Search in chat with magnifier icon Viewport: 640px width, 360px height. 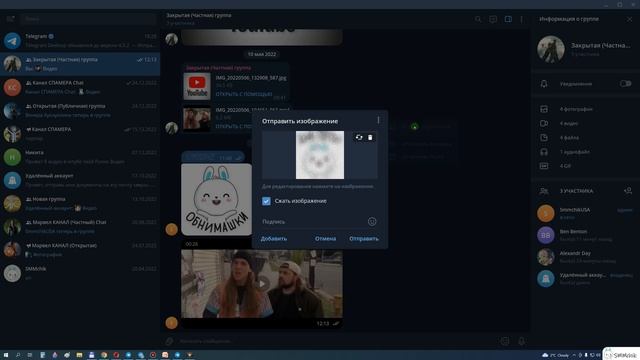point(478,19)
